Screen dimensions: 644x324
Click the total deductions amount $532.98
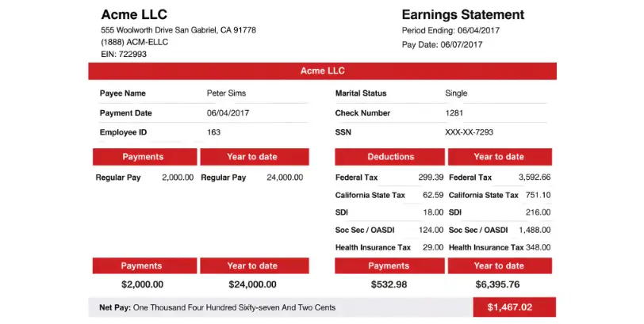(x=389, y=284)
